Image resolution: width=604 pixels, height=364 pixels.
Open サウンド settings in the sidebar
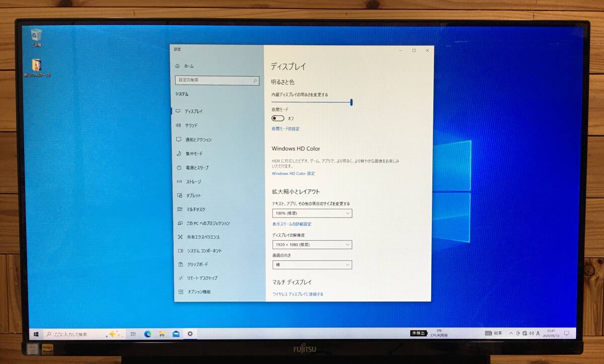[x=193, y=125]
